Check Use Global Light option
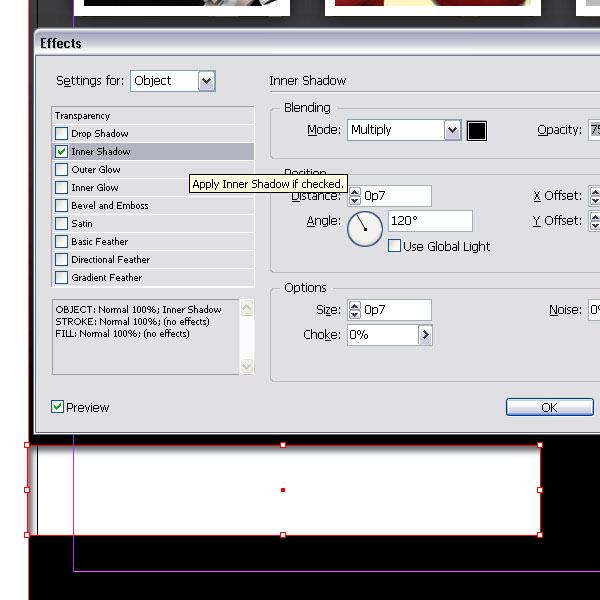This screenshot has height=600, width=600. [394, 246]
